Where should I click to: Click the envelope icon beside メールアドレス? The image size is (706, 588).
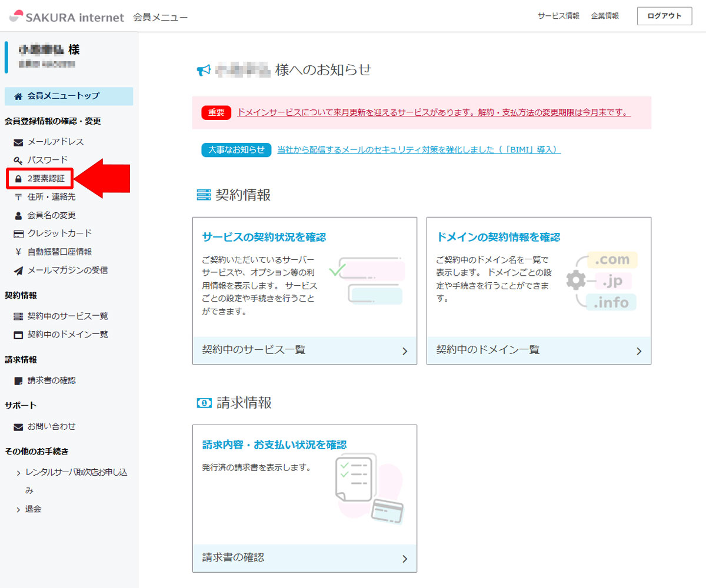pos(18,142)
